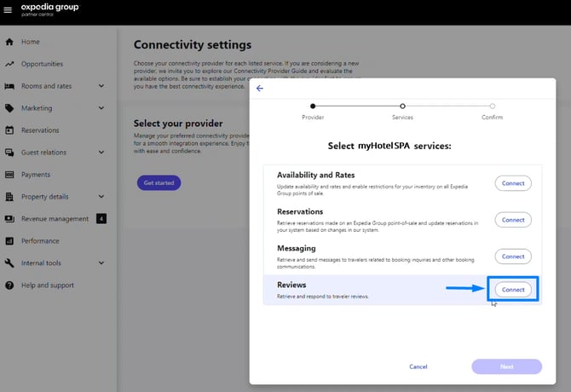571x392 pixels.
Task: Open Revenue management menu item
Action: coord(55,219)
